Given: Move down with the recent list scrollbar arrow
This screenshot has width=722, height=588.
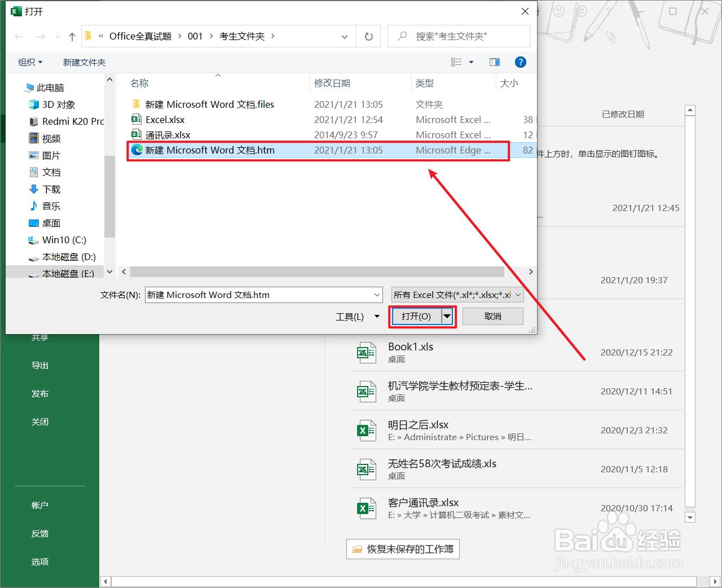Looking at the screenshot, I should point(690,517).
